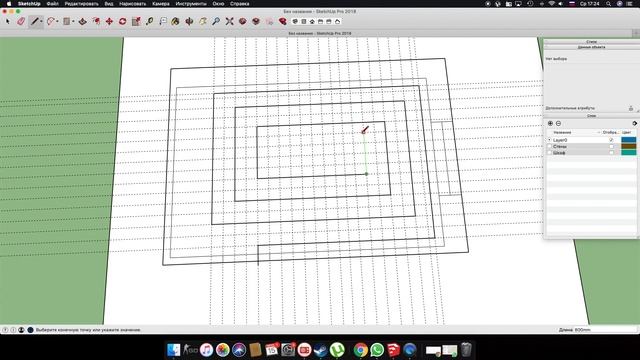Pick the Scale tool
This screenshot has width=640, height=360.
pyautogui.click(x=136, y=21)
